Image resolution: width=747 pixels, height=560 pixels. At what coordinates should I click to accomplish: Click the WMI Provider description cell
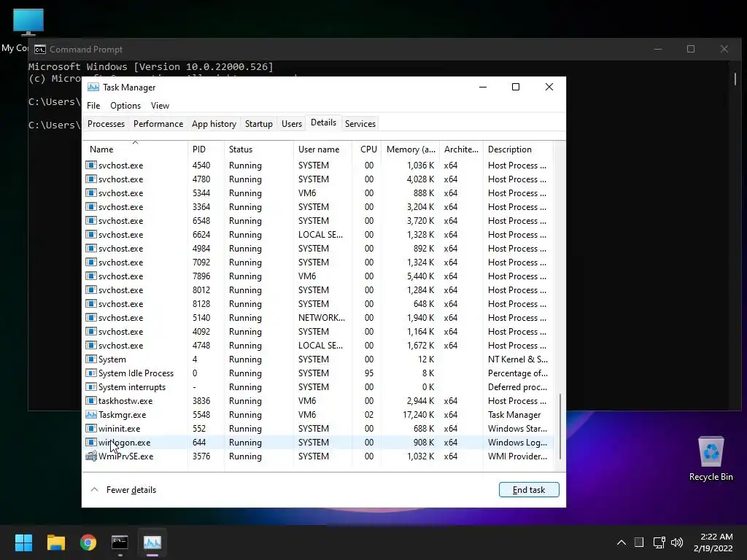tap(517, 456)
